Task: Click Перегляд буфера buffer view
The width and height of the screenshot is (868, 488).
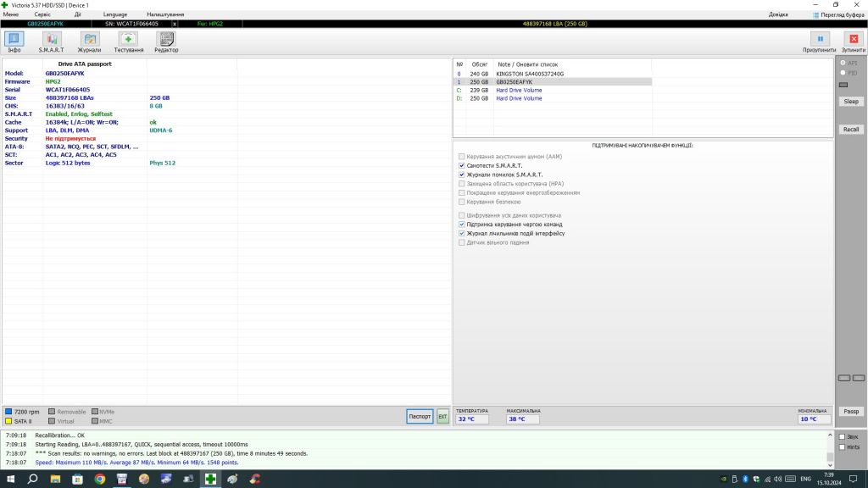Action: [x=838, y=15]
